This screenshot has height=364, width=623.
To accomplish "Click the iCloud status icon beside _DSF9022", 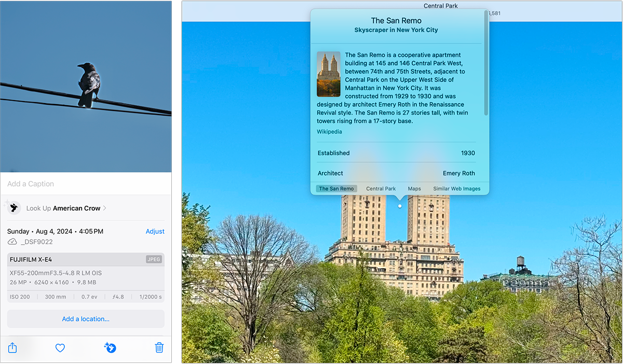I will (x=13, y=242).
